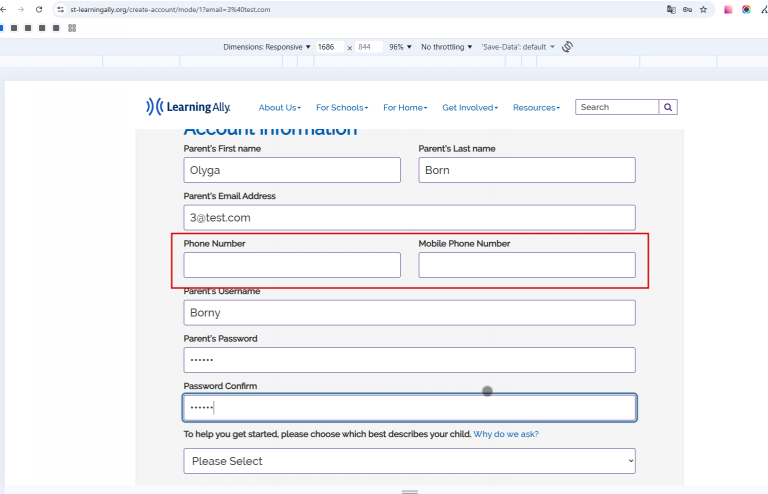Click the site Search text box

coord(617,107)
